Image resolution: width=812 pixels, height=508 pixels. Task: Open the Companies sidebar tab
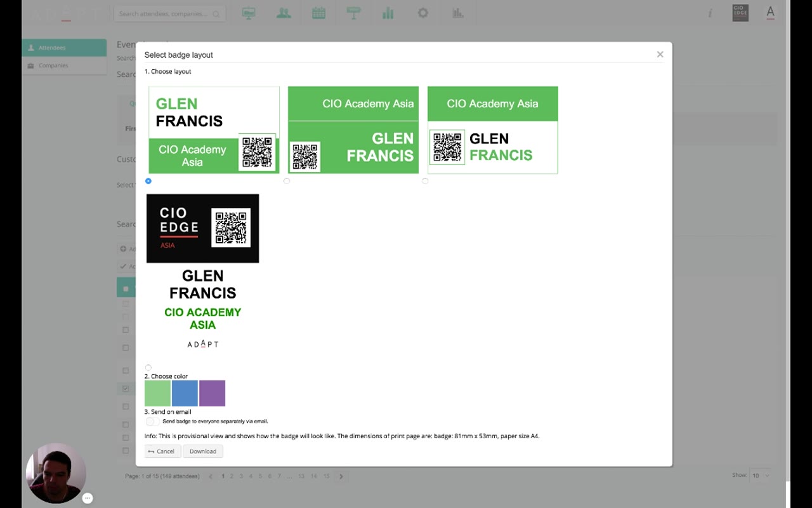pyautogui.click(x=64, y=65)
